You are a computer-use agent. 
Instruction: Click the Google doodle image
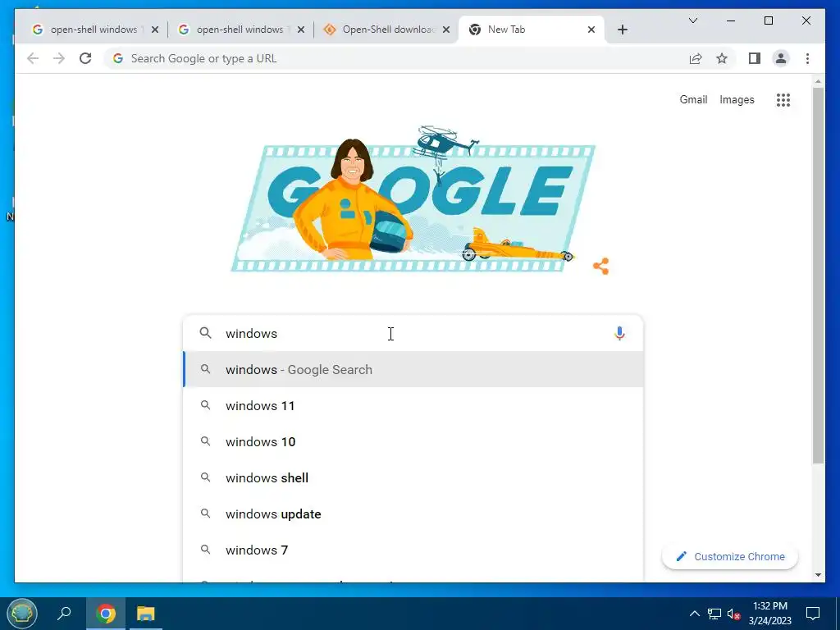pos(413,200)
